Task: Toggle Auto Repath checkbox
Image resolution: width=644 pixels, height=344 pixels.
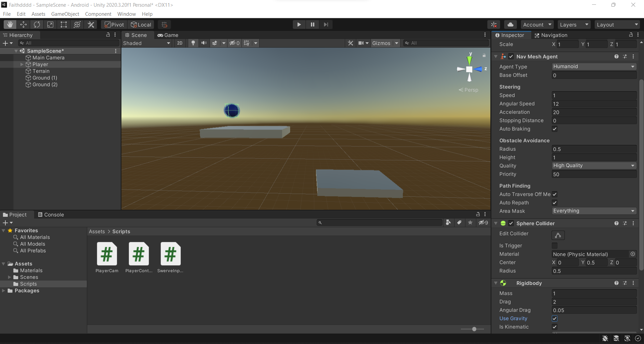Action: pos(555,203)
